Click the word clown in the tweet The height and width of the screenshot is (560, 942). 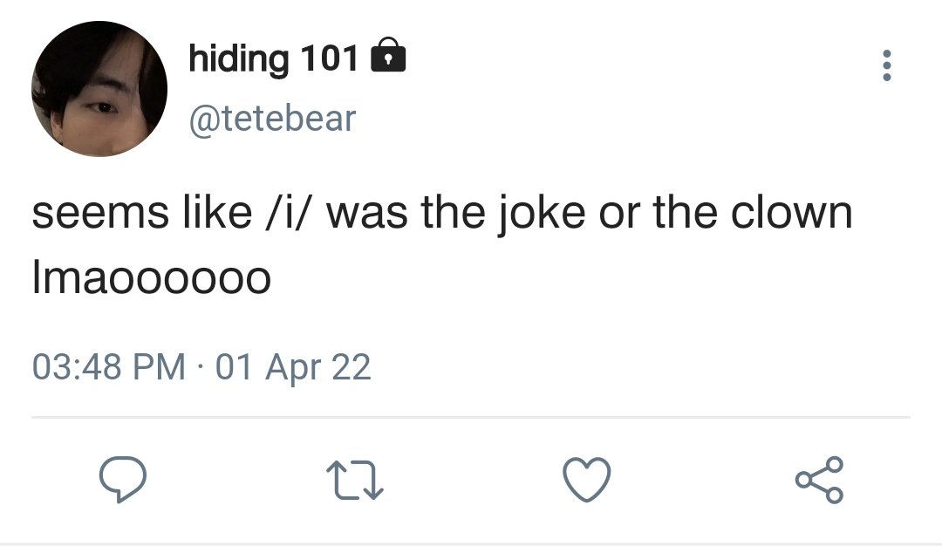click(791, 212)
